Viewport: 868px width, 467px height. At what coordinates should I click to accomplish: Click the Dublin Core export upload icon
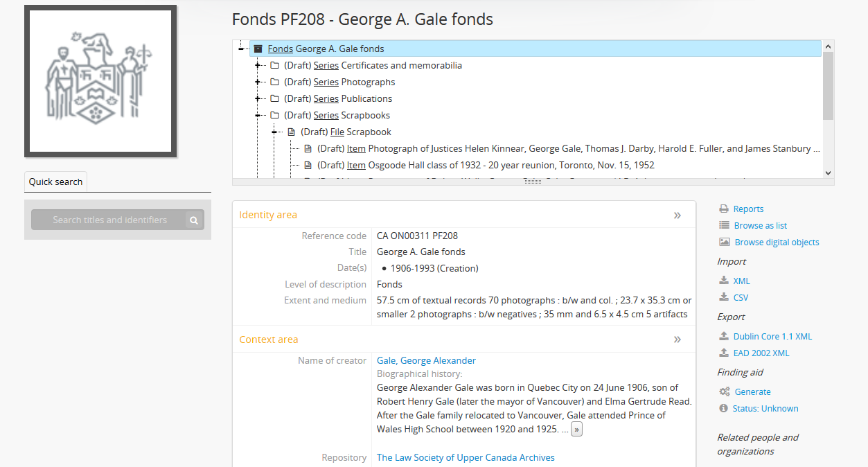(x=724, y=337)
